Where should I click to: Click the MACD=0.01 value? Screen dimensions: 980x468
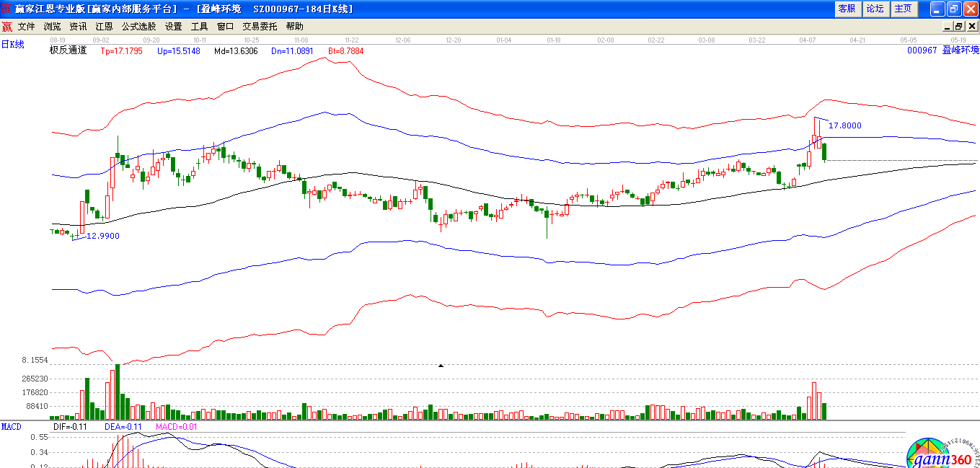177,427
